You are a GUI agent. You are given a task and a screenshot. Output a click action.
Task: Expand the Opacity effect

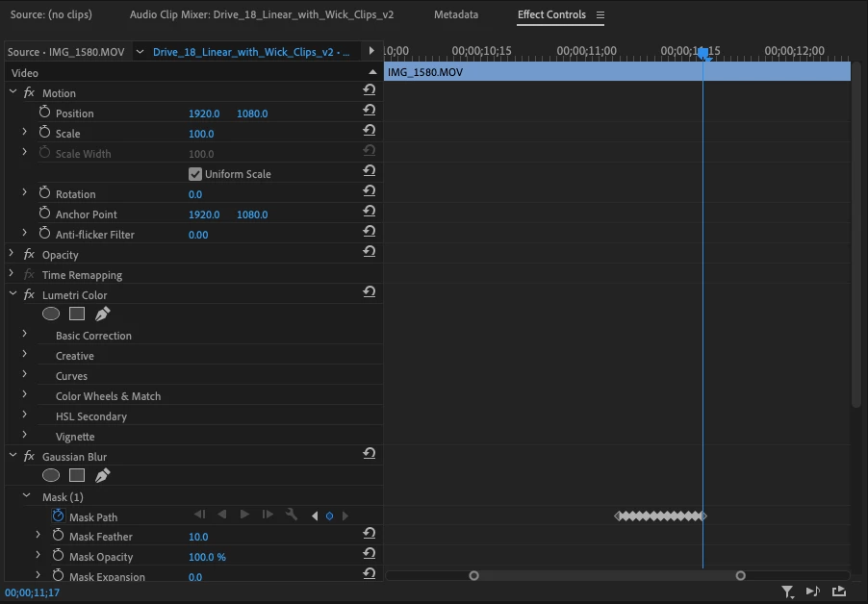[x=12, y=253]
